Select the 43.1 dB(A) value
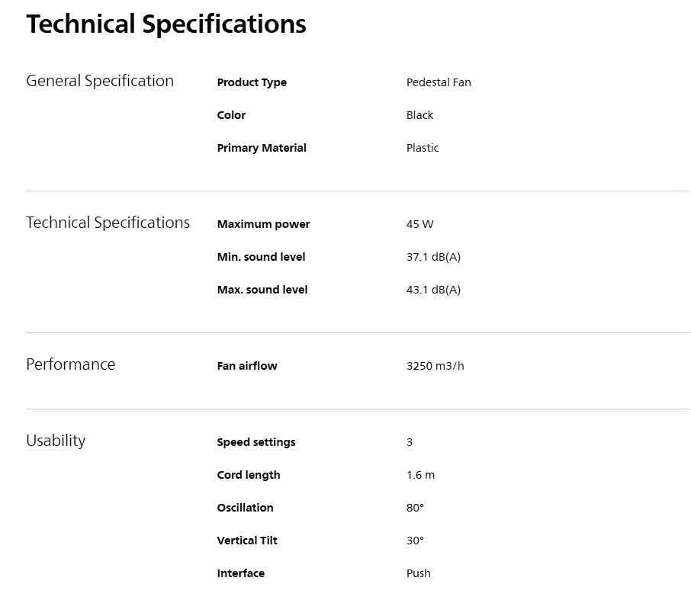 point(433,290)
